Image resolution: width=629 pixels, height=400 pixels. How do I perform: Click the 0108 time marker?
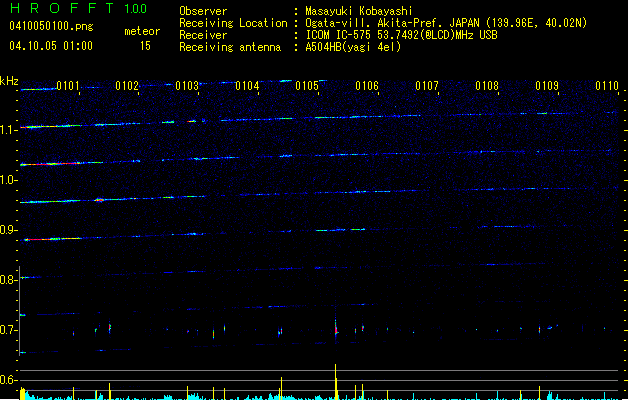(487, 86)
